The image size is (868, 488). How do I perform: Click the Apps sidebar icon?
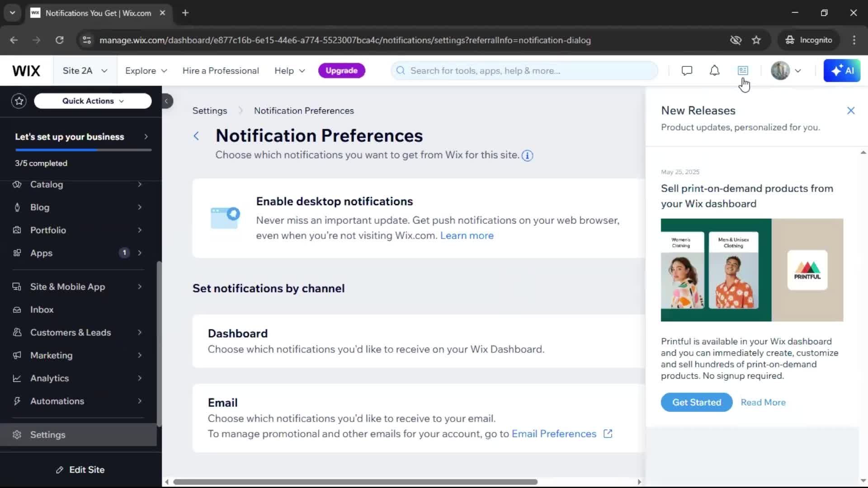pyautogui.click(x=17, y=253)
